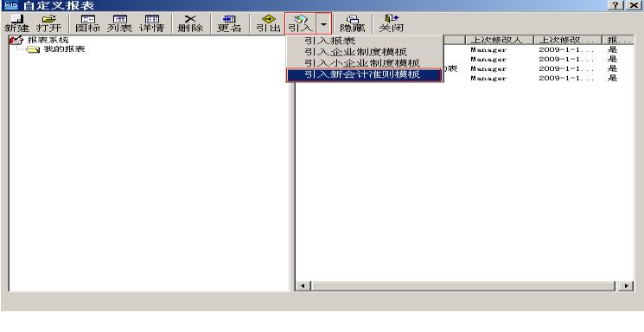This screenshot has width=644, height=332.
Task: Click the 引入 import icon
Action: click(300, 23)
